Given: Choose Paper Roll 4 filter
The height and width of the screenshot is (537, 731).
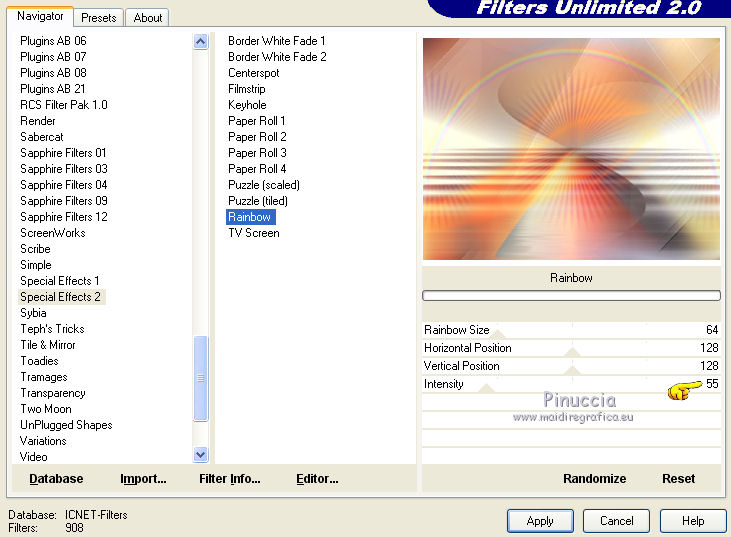Looking at the screenshot, I should point(257,169).
